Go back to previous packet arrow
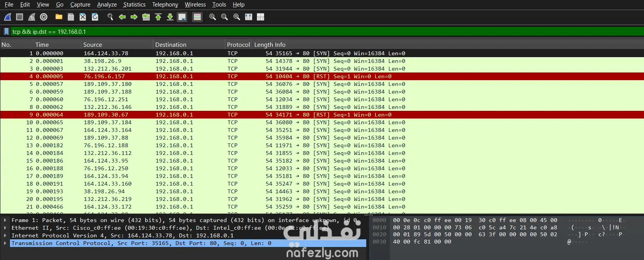The height and width of the screenshot is (260, 644). coord(122,17)
